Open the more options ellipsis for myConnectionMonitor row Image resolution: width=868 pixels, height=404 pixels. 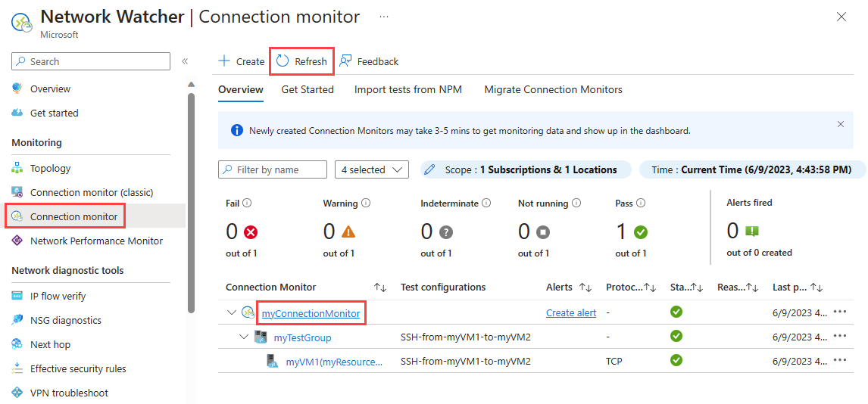point(839,312)
